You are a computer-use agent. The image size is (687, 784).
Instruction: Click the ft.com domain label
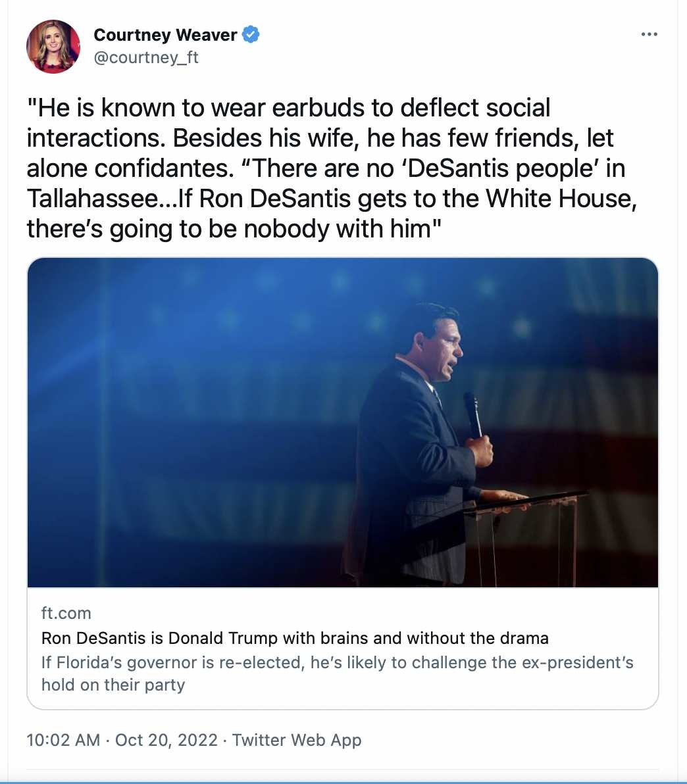pos(66,613)
